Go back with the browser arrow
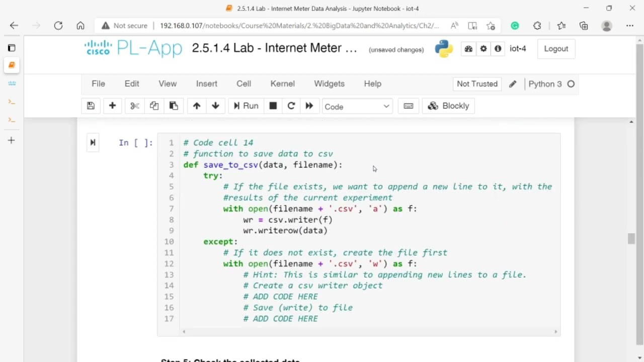644x362 pixels. [14, 26]
